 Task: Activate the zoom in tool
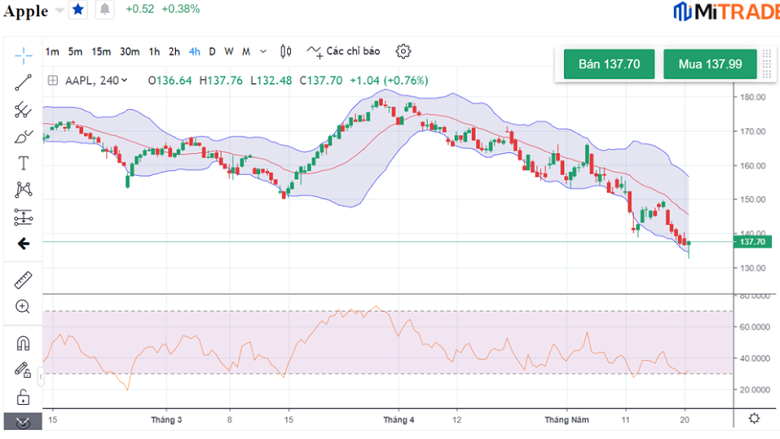(x=23, y=307)
